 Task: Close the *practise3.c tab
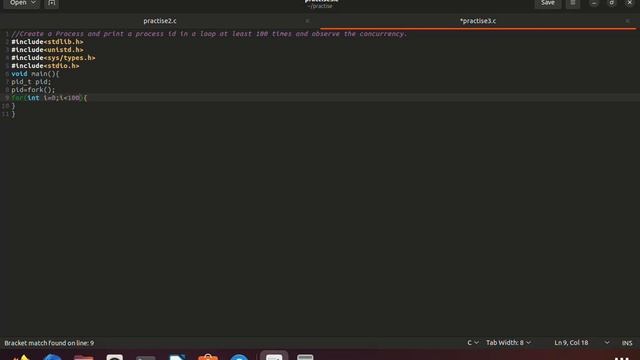click(627, 21)
